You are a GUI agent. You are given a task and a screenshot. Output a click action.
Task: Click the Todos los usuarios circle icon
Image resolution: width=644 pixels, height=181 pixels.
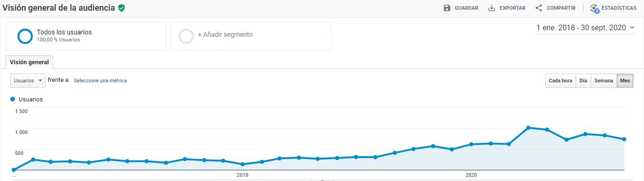click(25, 36)
